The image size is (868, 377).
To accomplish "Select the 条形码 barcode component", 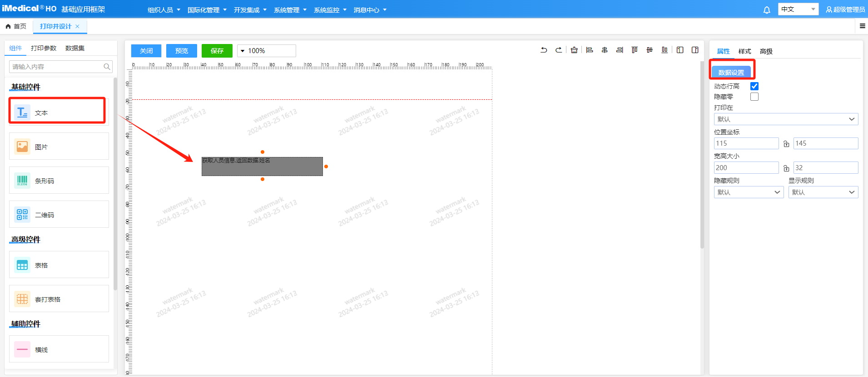I will click(59, 181).
